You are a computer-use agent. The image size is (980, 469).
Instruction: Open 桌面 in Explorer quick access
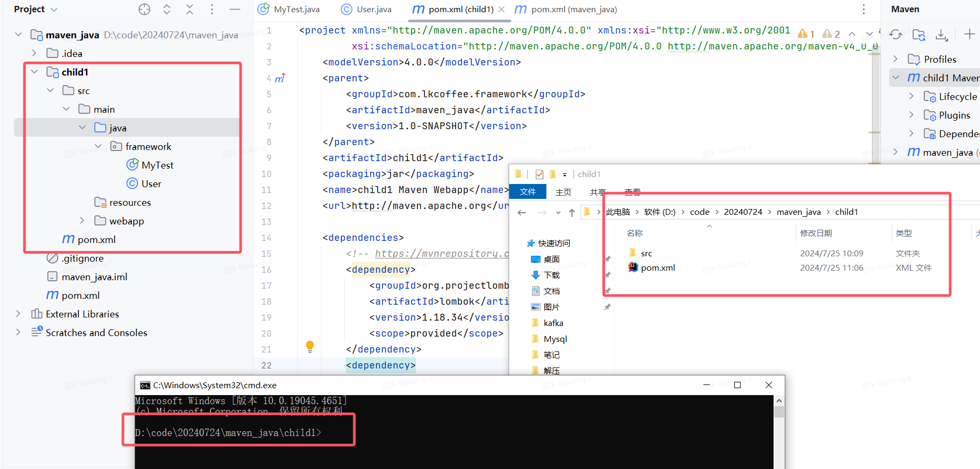(551, 259)
